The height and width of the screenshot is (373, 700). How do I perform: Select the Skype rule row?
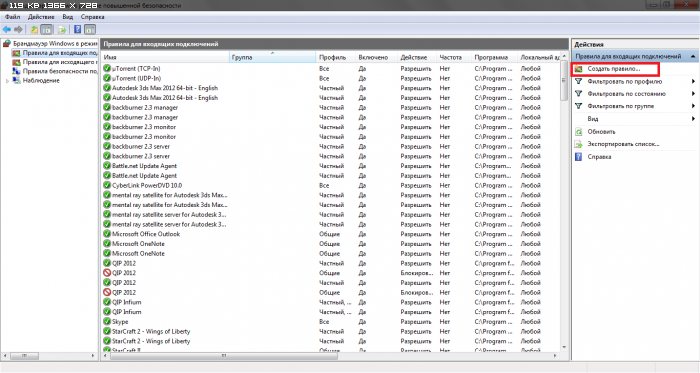pos(331,321)
